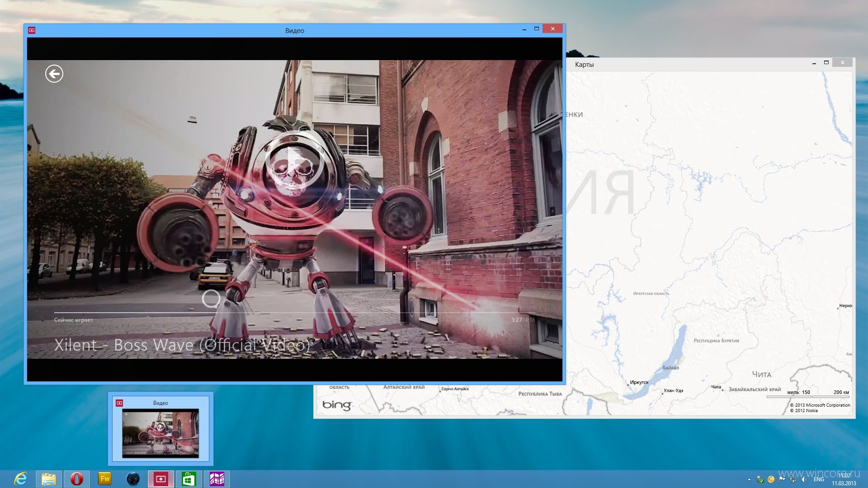
Task: Open Opera browser from the taskbar
Action: pos(77,479)
